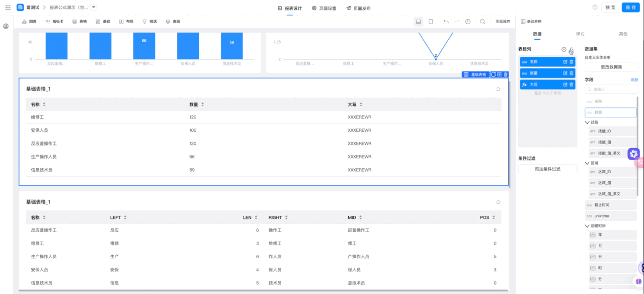Delete the 大写 formula column
Viewport: 644px width, 294px height.
point(572,85)
